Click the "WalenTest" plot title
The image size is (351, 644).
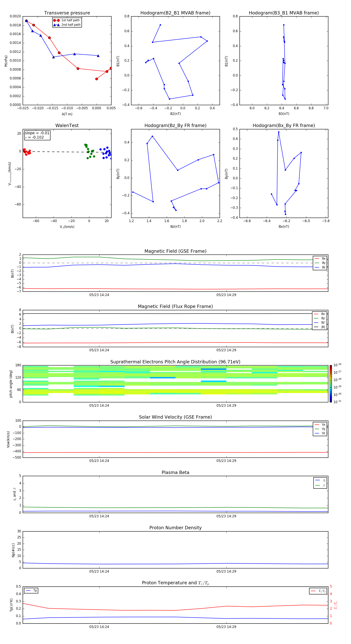click(x=67, y=125)
